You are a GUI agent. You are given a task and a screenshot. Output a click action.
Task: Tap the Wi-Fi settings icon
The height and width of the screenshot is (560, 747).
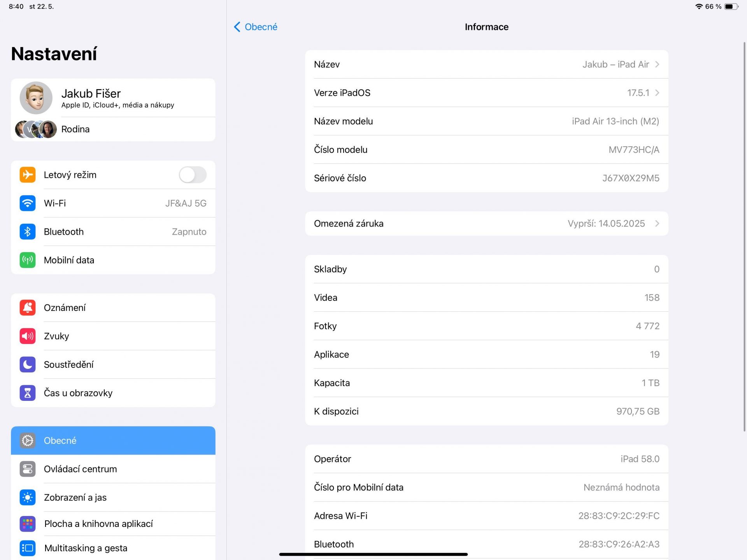pos(28,203)
